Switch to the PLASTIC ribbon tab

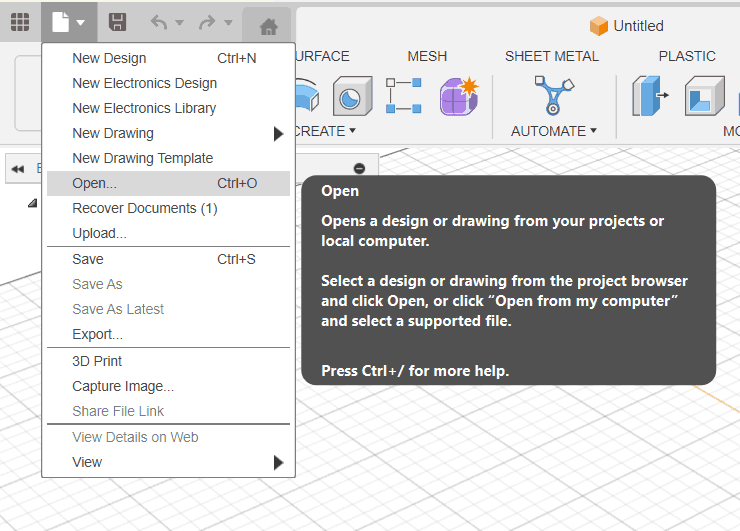(687, 56)
